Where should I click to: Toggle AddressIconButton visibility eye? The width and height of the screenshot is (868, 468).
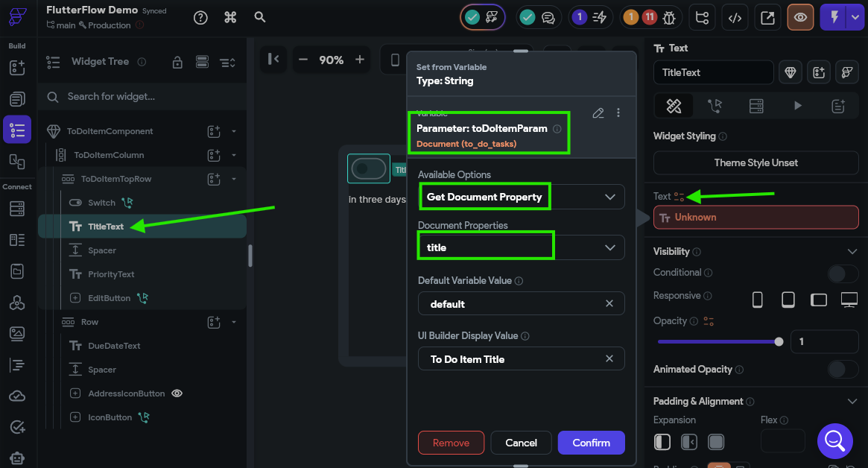pyautogui.click(x=177, y=393)
